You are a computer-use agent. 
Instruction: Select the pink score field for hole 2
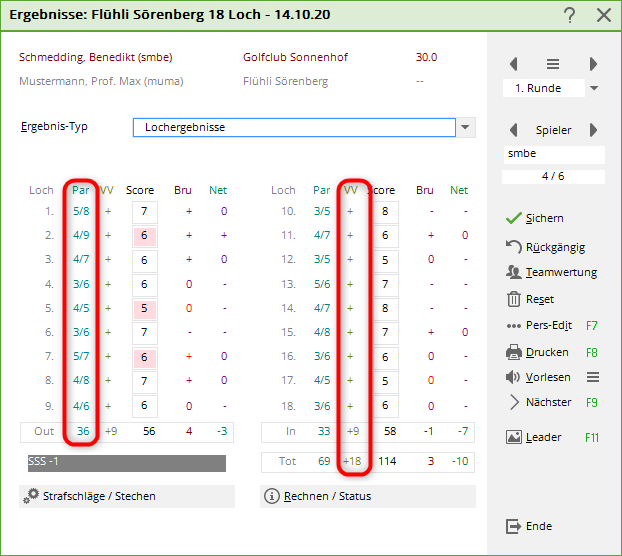(x=144, y=235)
